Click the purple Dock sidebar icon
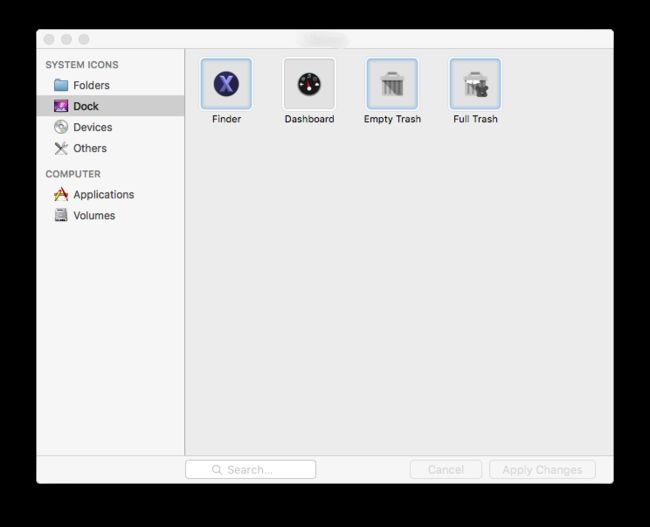This screenshot has height=527, width=650. [x=61, y=106]
